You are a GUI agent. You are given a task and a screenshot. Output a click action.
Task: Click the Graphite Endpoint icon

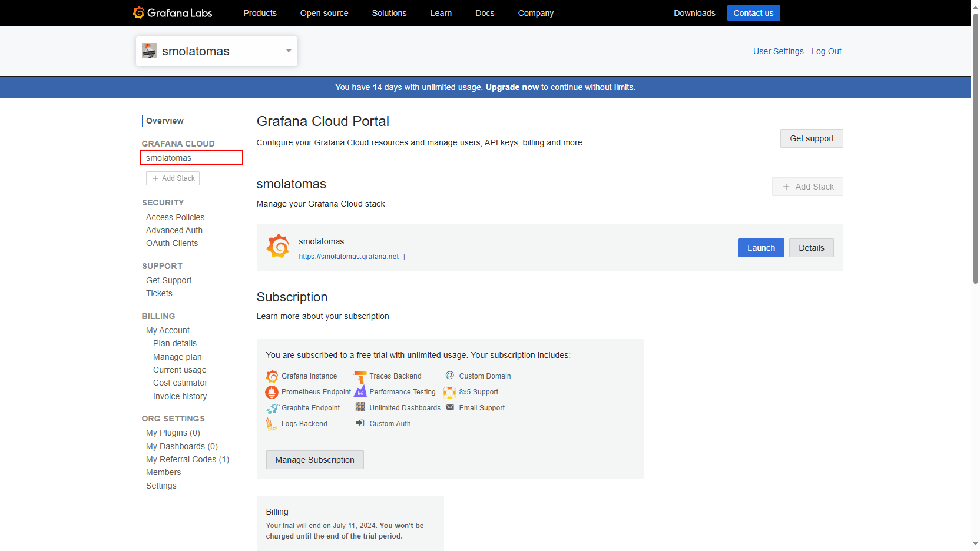[272, 408]
